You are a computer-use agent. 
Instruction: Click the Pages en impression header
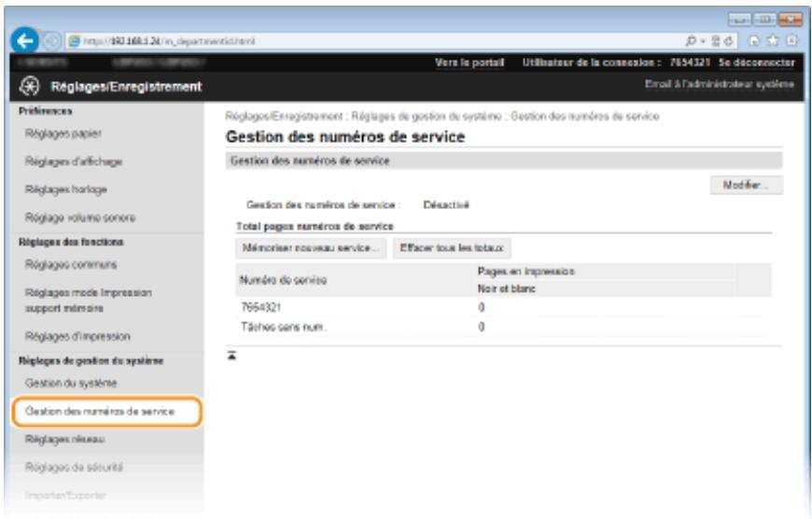[525, 272]
